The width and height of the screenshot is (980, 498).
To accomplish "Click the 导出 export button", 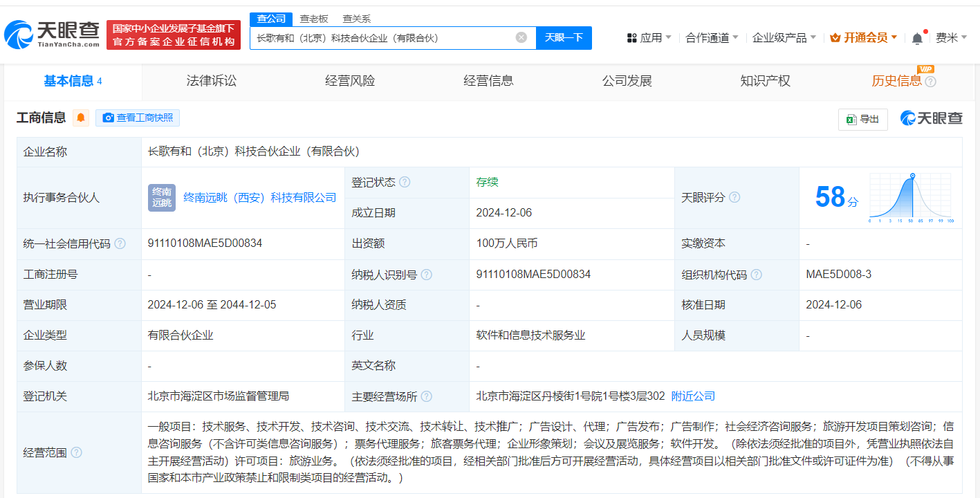I will [x=862, y=119].
